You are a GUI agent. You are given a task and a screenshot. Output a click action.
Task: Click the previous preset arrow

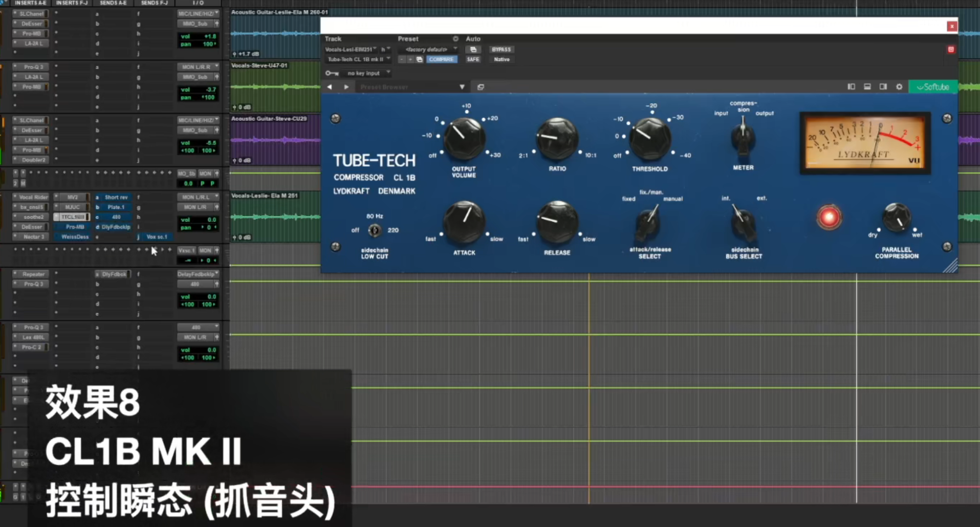(x=330, y=87)
